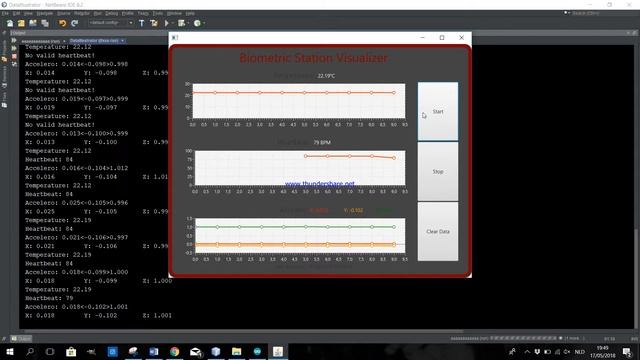Click the NLD language indicator

[580, 351]
